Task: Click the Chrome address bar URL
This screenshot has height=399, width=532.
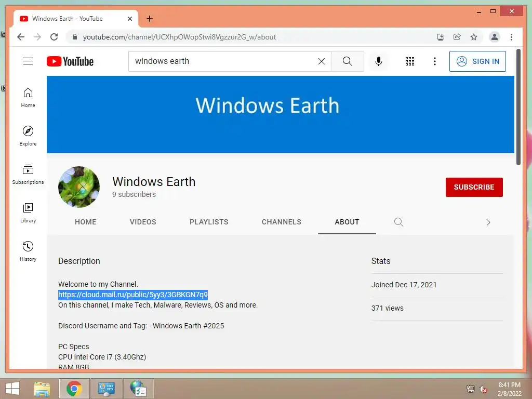Action: pos(179,37)
